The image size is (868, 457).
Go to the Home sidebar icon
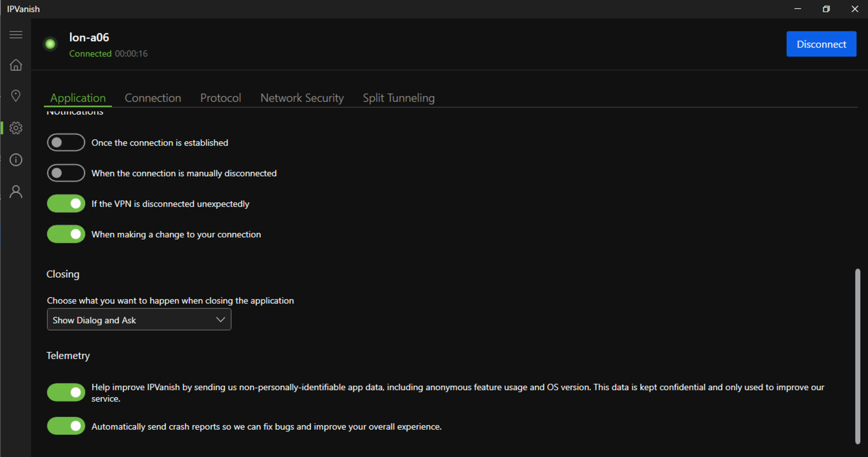(16, 65)
